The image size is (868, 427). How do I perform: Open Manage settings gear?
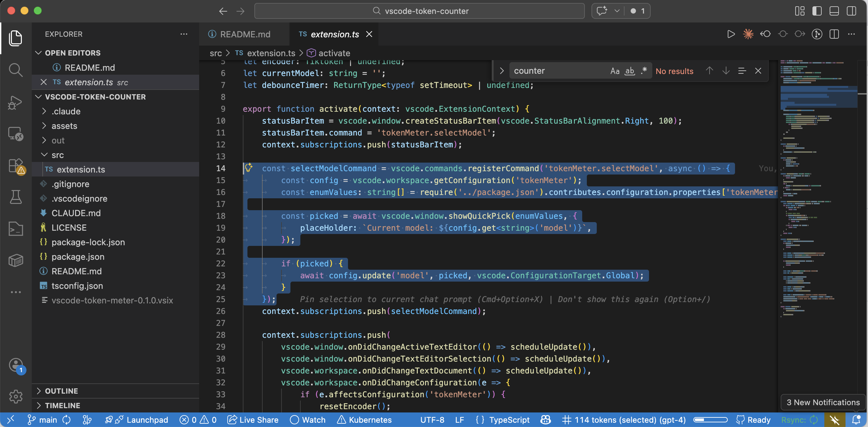pos(16,396)
